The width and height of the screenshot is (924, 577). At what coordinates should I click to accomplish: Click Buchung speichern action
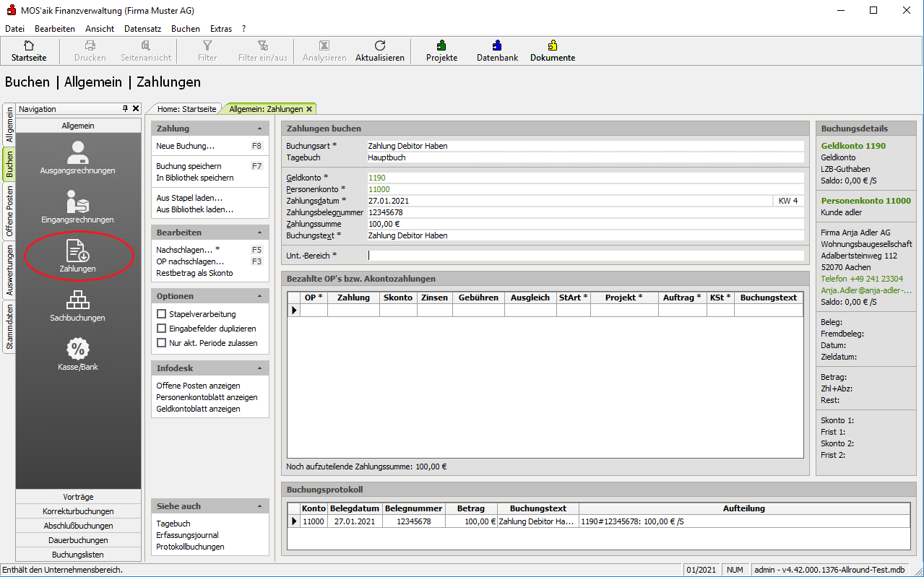pos(189,166)
